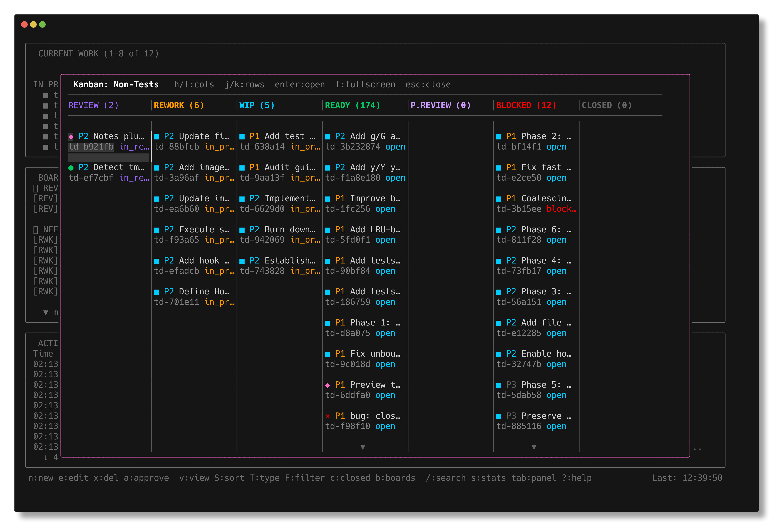Screen dimensions: 779x532
Task: Switch to the READY column
Action: (x=352, y=105)
